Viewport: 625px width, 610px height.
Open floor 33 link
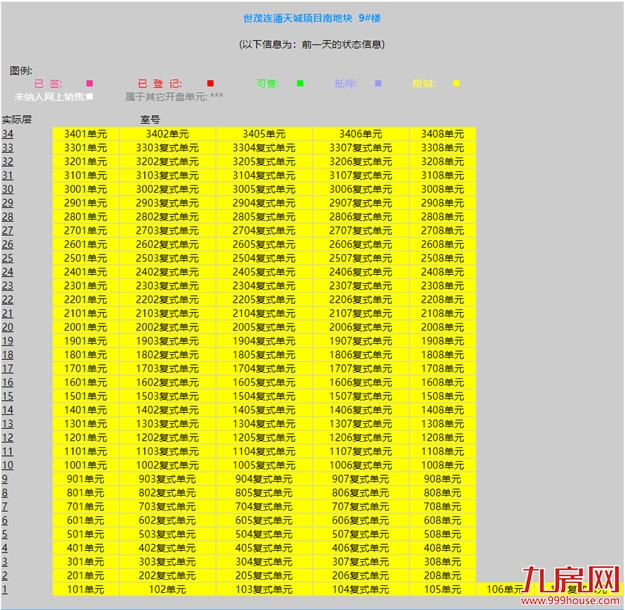(8, 148)
